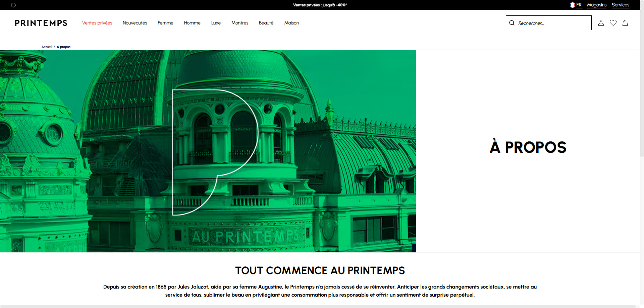Follow the Services link

621,5
